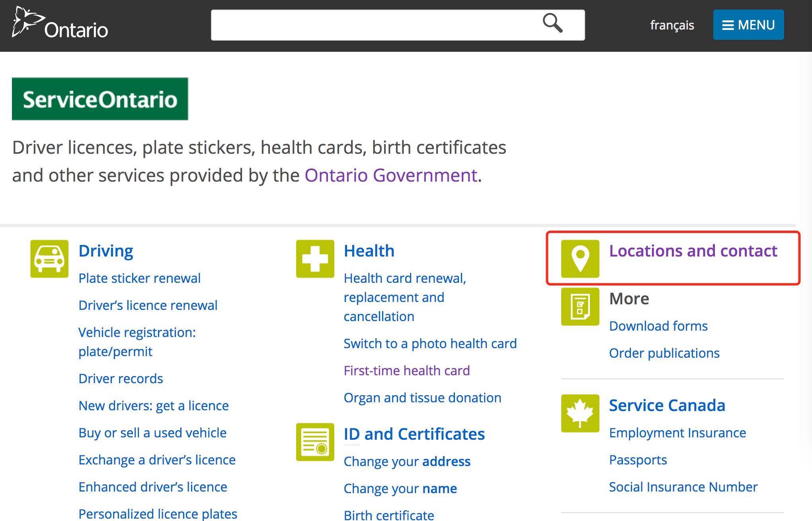Click the search magnifying glass icon
This screenshot has height=521, width=812.
[x=552, y=23]
